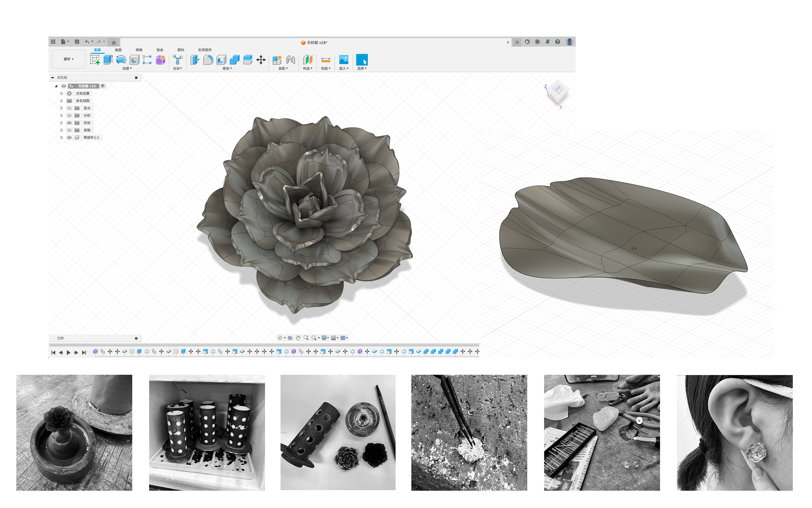Open the 设计 workspace dropdown

pyautogui.click(x=69, y=59)
